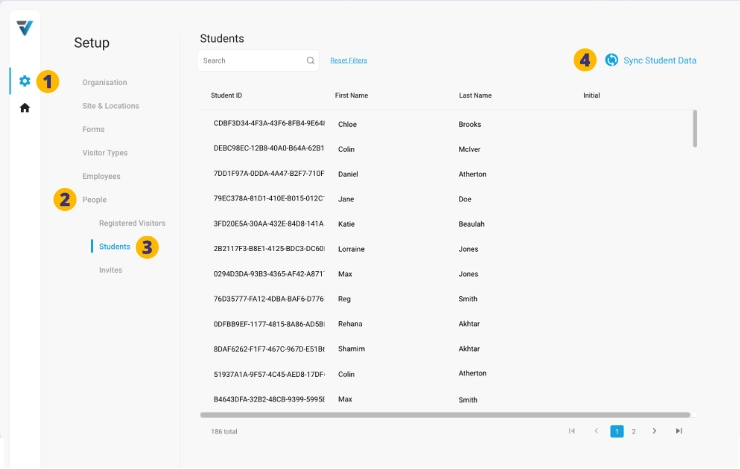Click the sync icon beside Sync Student Data
The width and height of the screenshot is (740, 469).
coord(612,60)
